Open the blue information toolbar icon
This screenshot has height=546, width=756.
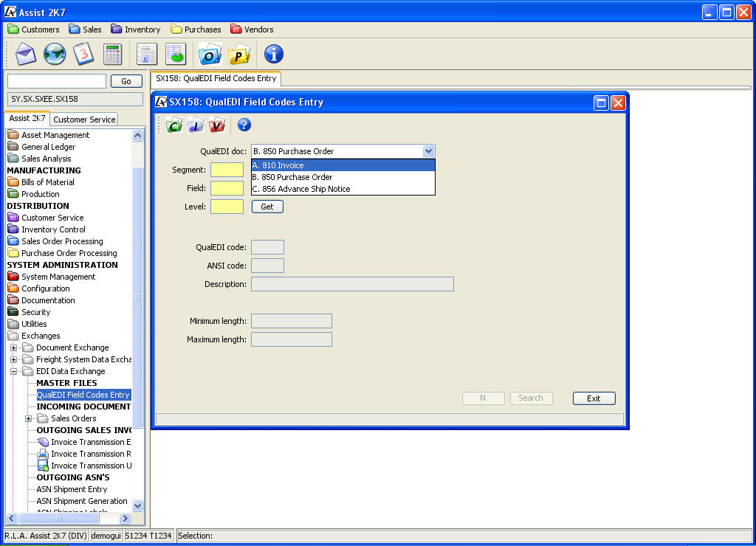273,54
